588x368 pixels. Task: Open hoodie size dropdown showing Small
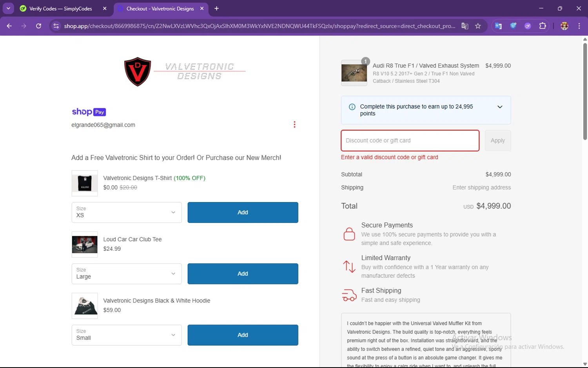(x=127, y=335)
